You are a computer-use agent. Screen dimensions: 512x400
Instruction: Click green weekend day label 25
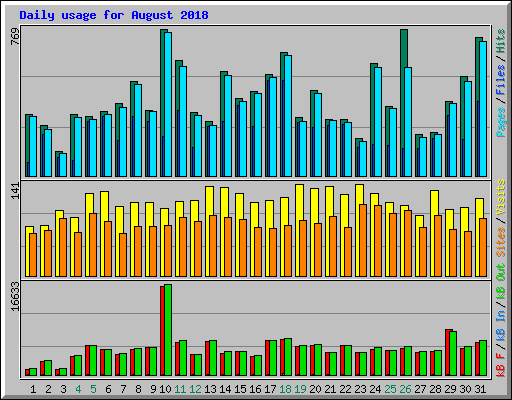click(390, 389)
